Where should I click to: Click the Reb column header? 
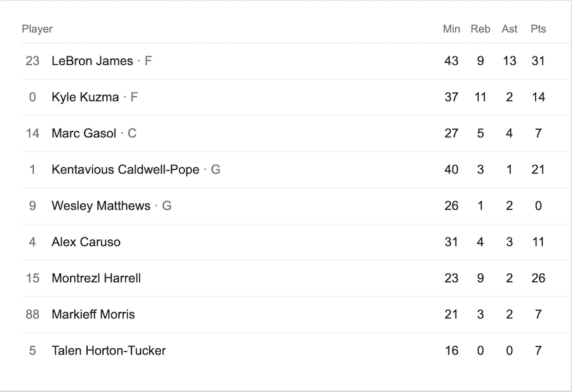click(480, 29)
